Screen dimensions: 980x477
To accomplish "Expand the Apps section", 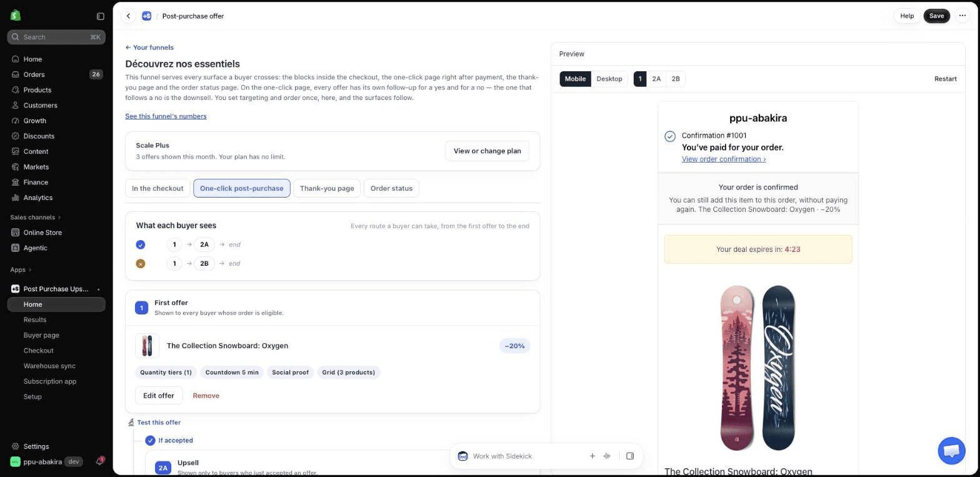I will click(x=21, y=270).
